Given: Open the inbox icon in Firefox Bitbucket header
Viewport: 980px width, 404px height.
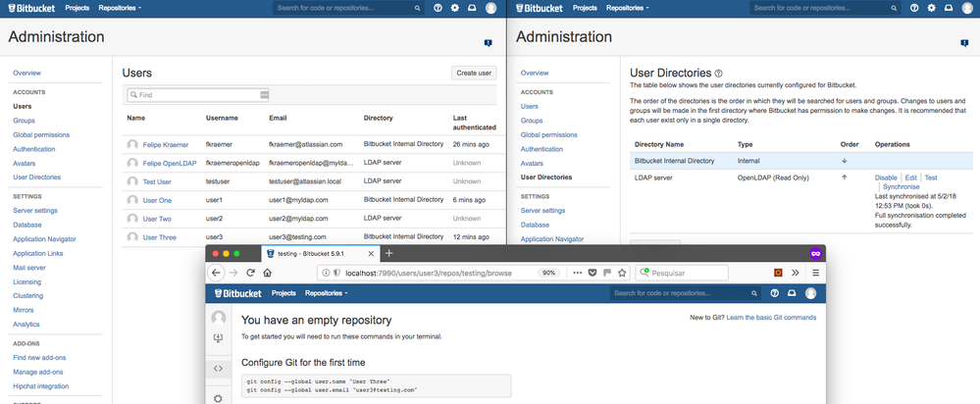Looking at the screenshot, I should [792, 293].
